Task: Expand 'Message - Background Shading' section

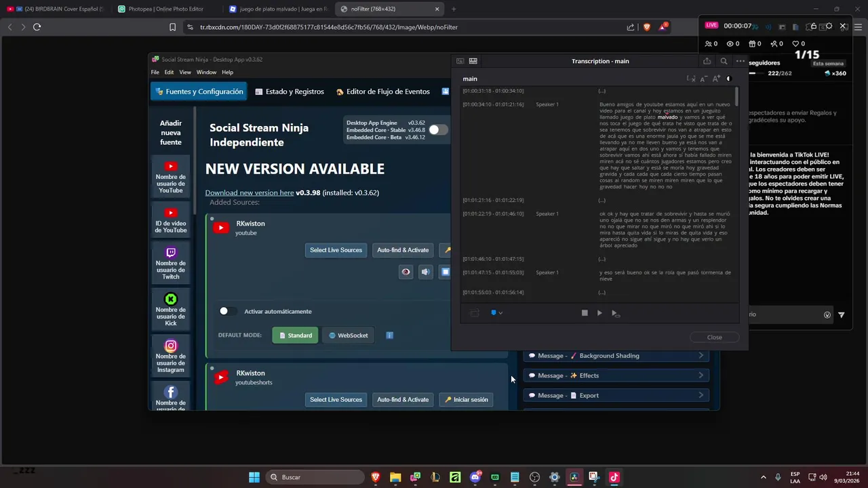Action: point(616,355)
